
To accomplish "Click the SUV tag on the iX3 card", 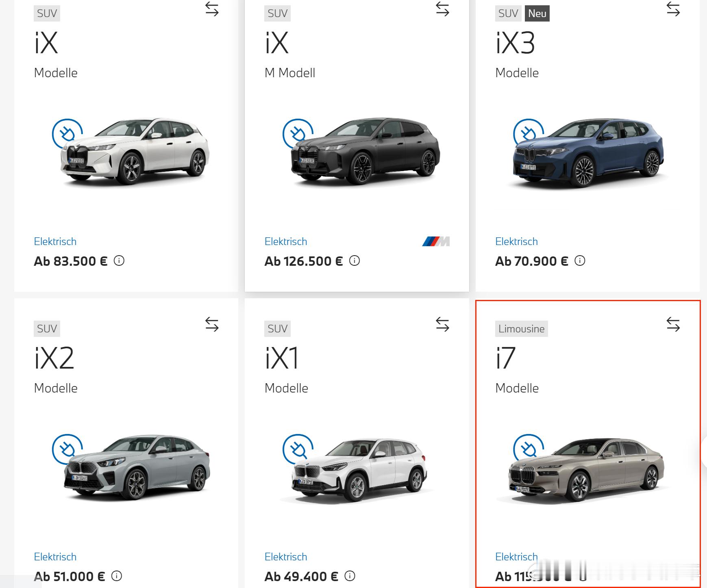I will click(x=508, y=13).
